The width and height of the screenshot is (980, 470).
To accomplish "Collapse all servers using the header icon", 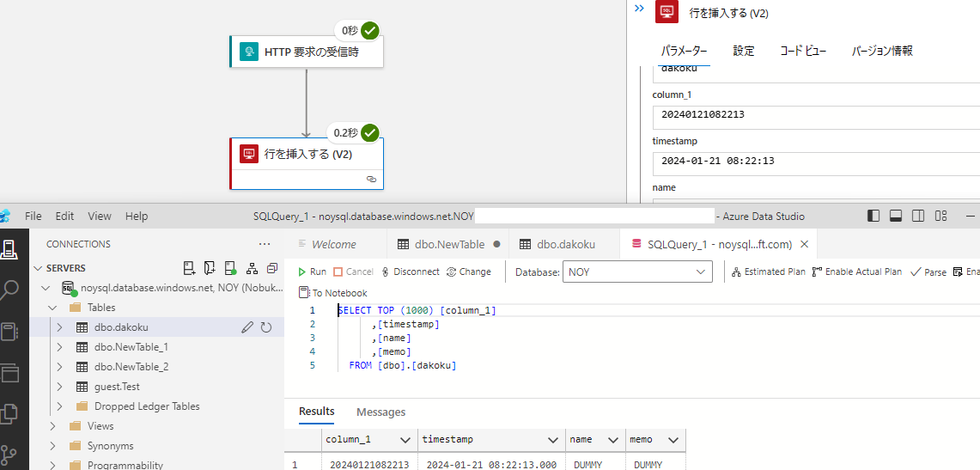I will [272, 268].
